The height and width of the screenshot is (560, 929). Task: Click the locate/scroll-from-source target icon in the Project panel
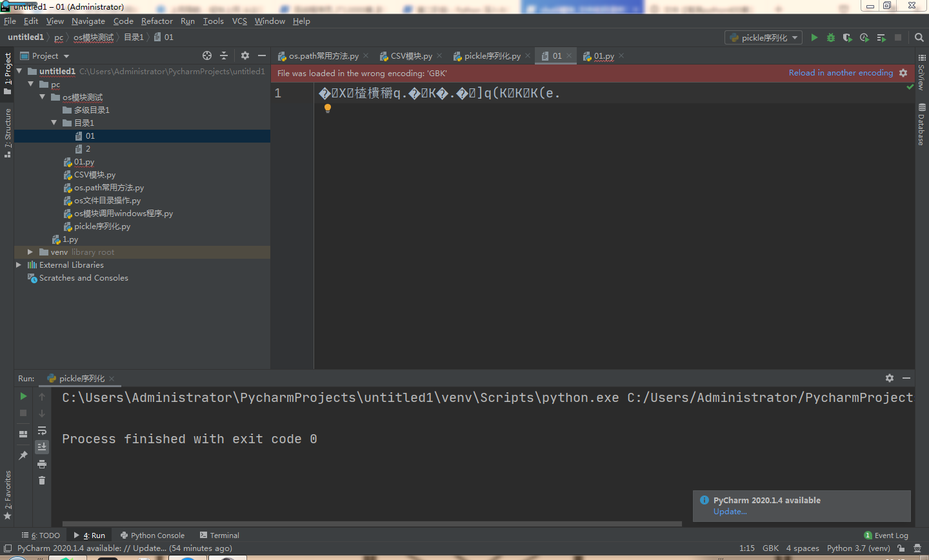pyautogui.click(x=207, y=55)
